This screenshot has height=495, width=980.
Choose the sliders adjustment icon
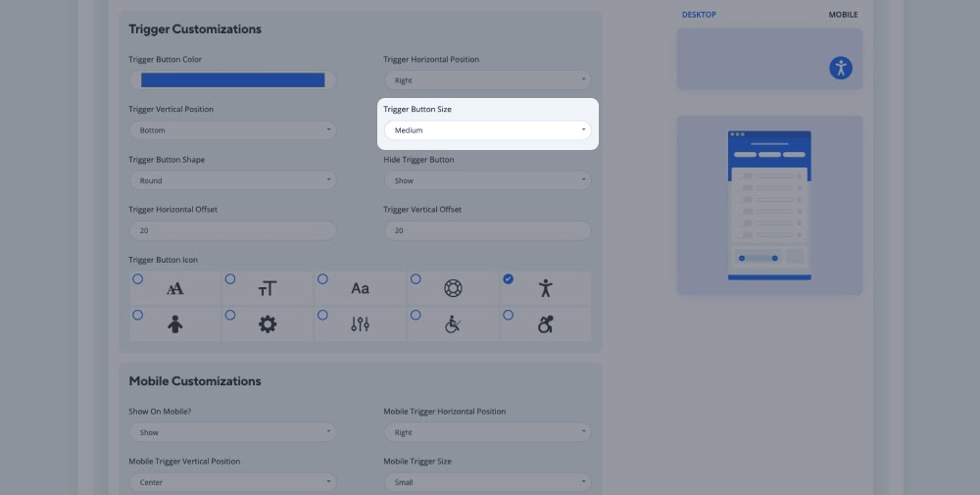tap(360, 324)
